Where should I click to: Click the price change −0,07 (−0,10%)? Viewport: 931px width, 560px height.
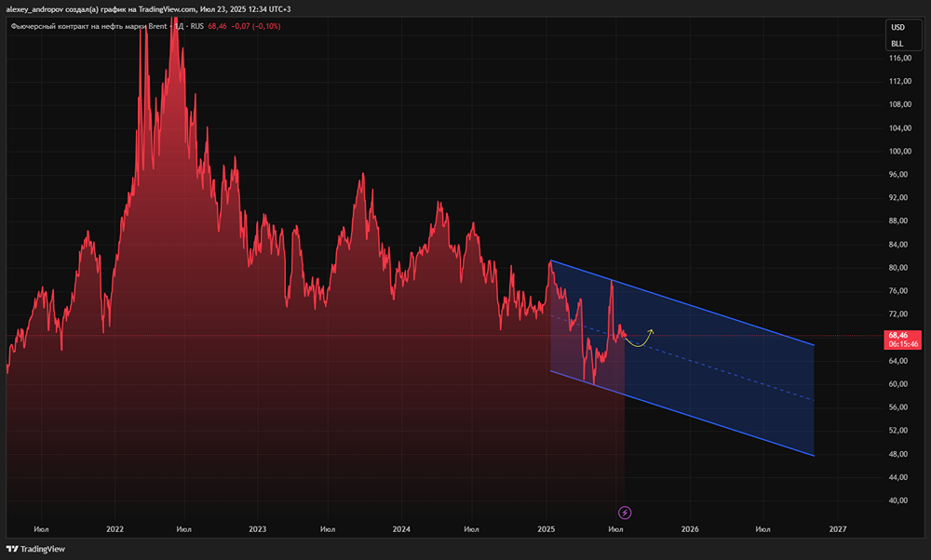(x=256, y=26)
